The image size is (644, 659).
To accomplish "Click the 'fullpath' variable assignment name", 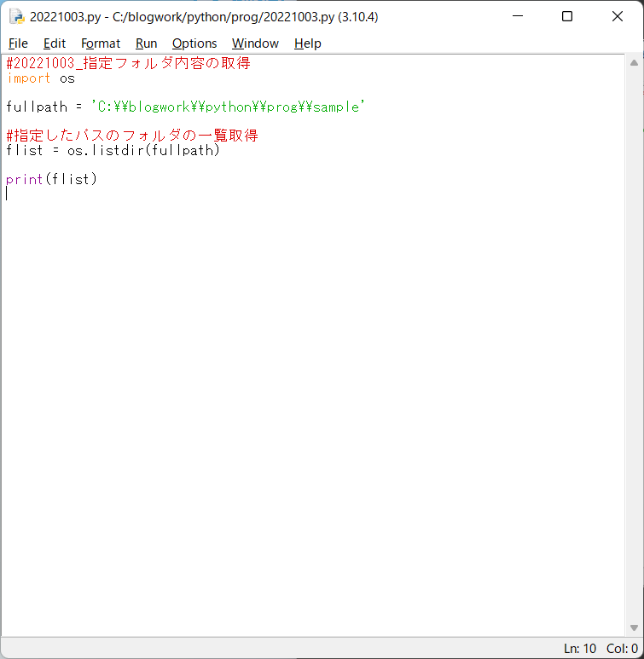I will pos(37,107).
